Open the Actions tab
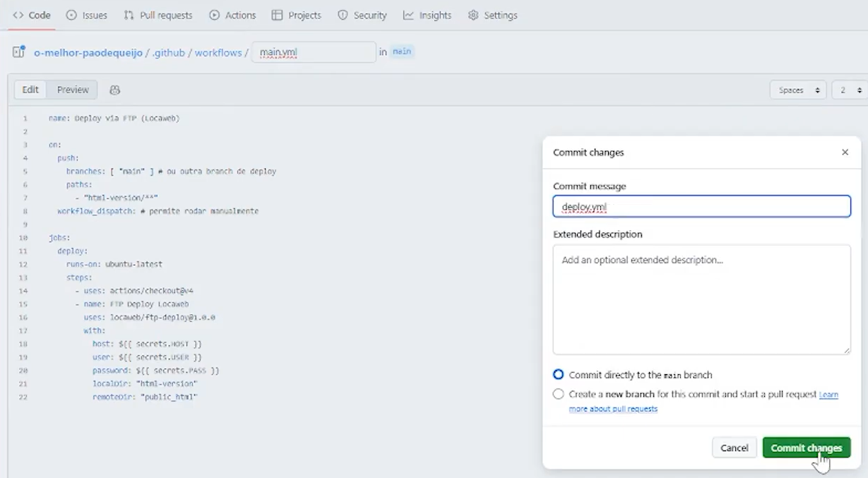868x478 pixels. coord(232,15)
